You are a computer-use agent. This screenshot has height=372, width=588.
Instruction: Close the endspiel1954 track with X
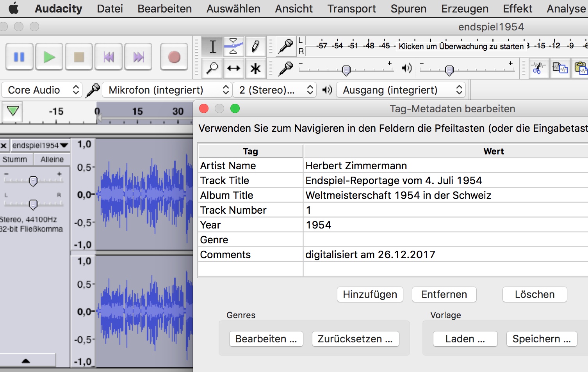[x=4, y=146]
